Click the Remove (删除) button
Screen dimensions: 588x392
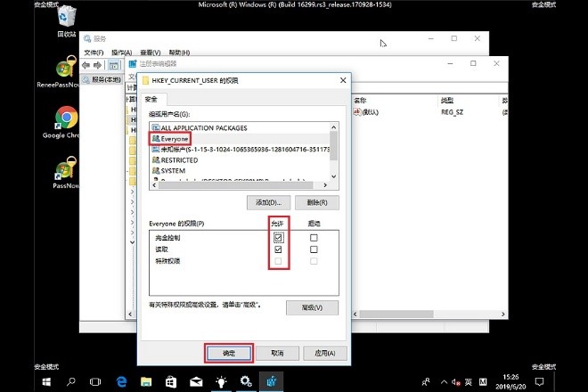pyautogui.click(x=317, y=202)
